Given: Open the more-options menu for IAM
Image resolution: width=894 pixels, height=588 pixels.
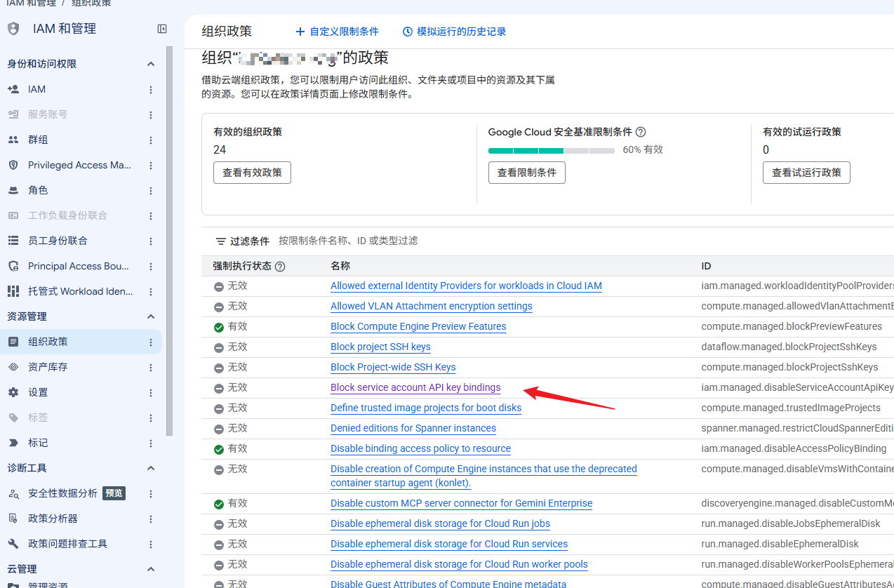Looking at the screenshot, I should (x=151, y=90).
